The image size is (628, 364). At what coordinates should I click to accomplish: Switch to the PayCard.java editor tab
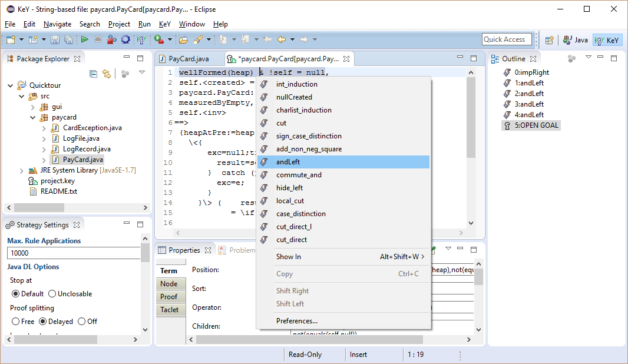click(189, 59)
